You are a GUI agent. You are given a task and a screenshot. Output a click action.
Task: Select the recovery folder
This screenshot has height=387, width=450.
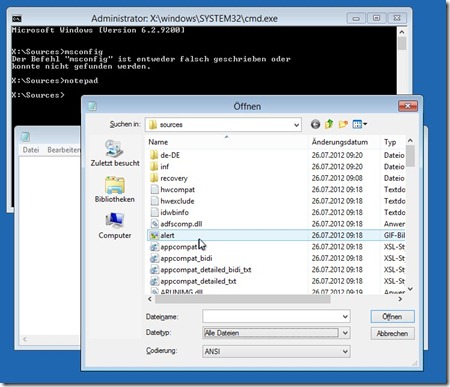(174, 178)
